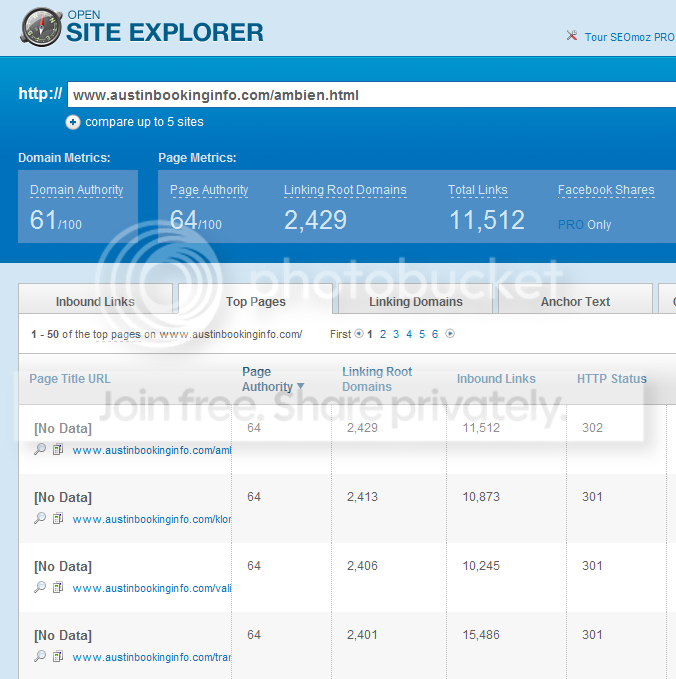
Task: Go to results page 3
Action: click(396, 334)
